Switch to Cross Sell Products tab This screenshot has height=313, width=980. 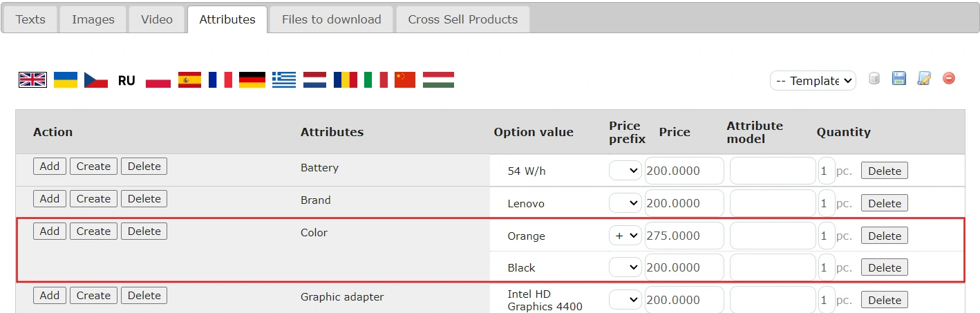[x=462, y=19]
